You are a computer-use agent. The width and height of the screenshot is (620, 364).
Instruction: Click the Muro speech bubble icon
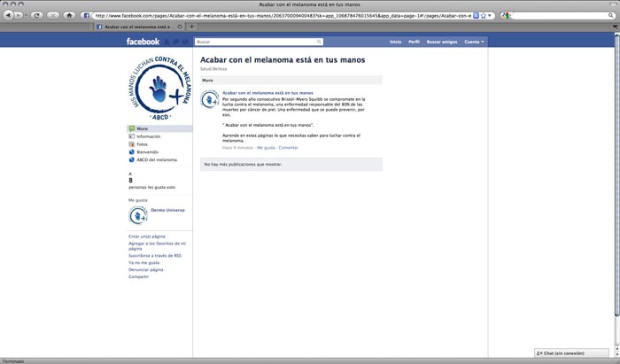[x=132, y=128]
